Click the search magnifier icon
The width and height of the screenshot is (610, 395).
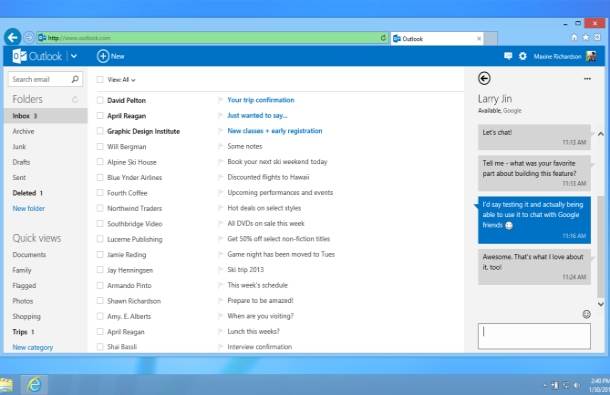click(75, 79)
